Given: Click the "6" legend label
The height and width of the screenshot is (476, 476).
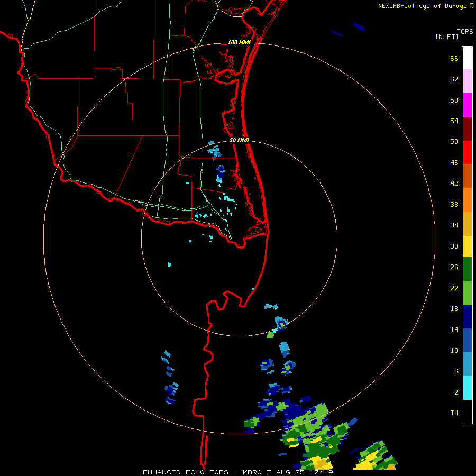Looking at the screenshot, I should 456,371.
